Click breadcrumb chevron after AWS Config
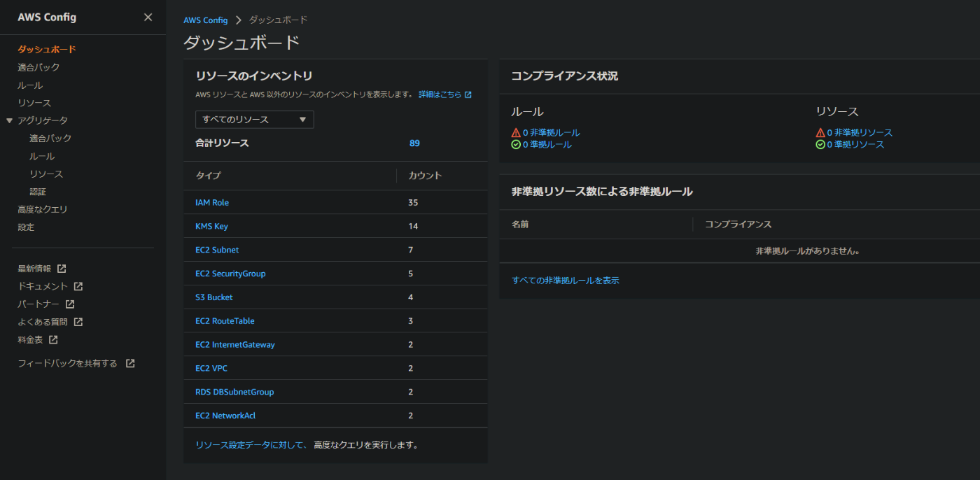The image size is (980, 480). 239,20
